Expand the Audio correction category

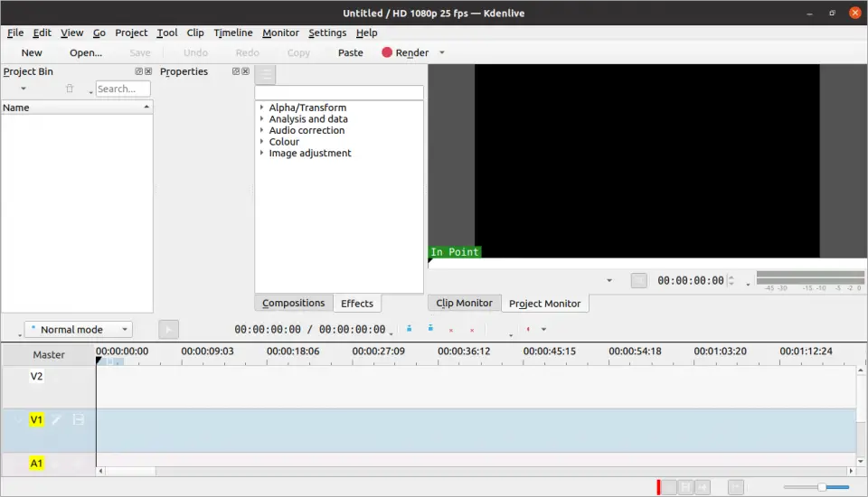[x=262, y=130]
